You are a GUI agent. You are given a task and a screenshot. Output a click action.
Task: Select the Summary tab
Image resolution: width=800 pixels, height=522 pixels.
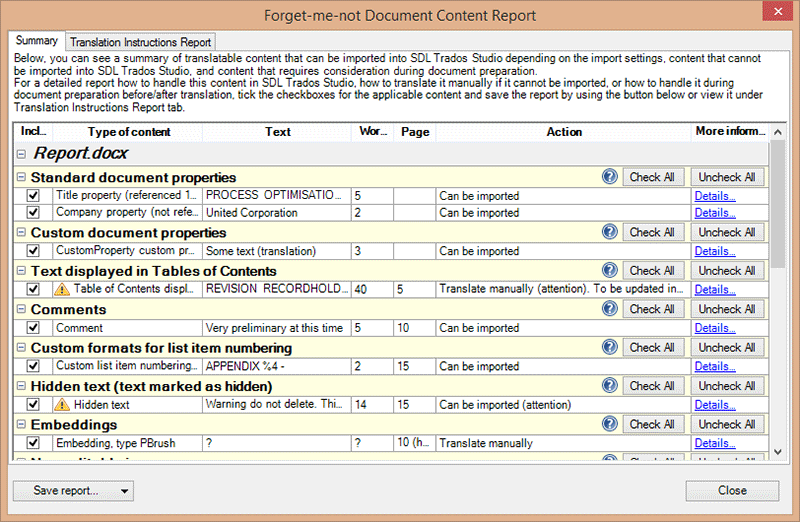[x=37, y=40]
